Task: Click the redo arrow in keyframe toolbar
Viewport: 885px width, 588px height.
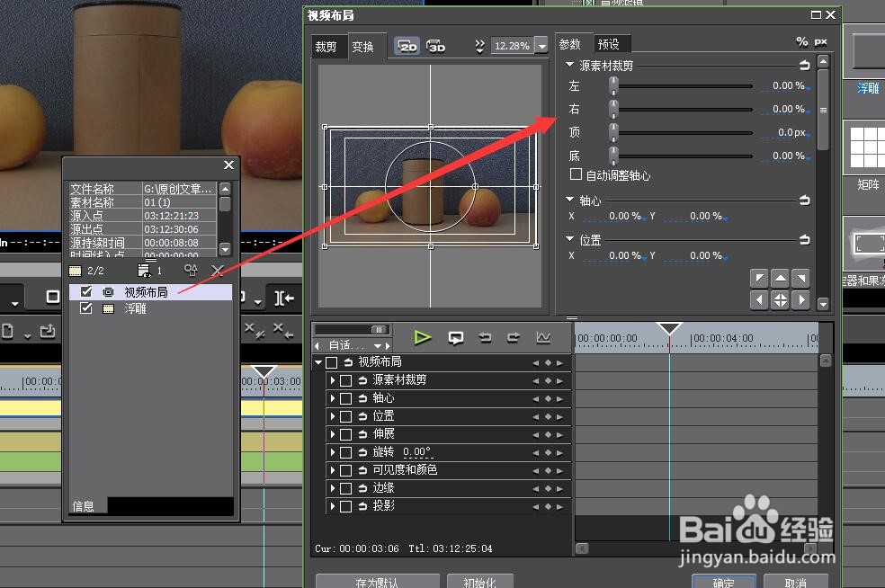Action: [514, 337]
